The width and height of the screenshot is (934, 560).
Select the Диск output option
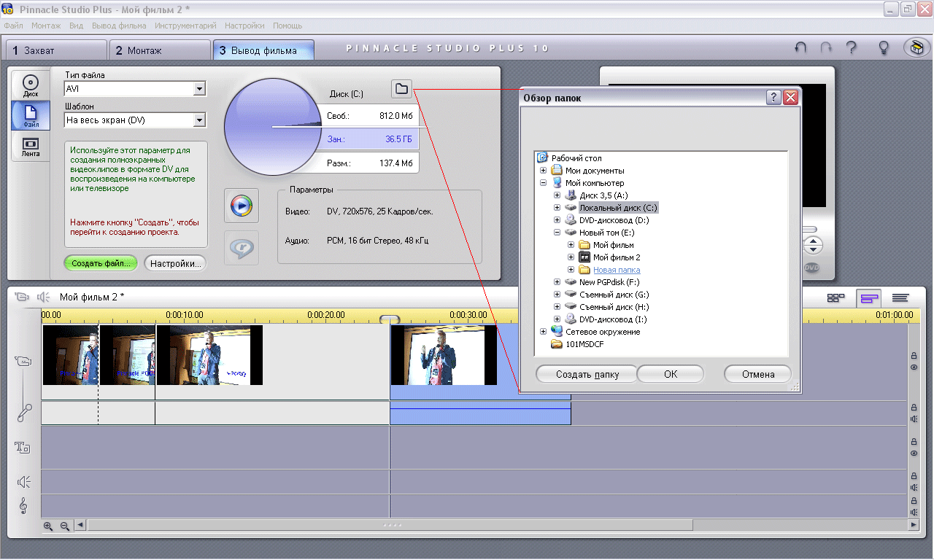click(x=31, y=85)
